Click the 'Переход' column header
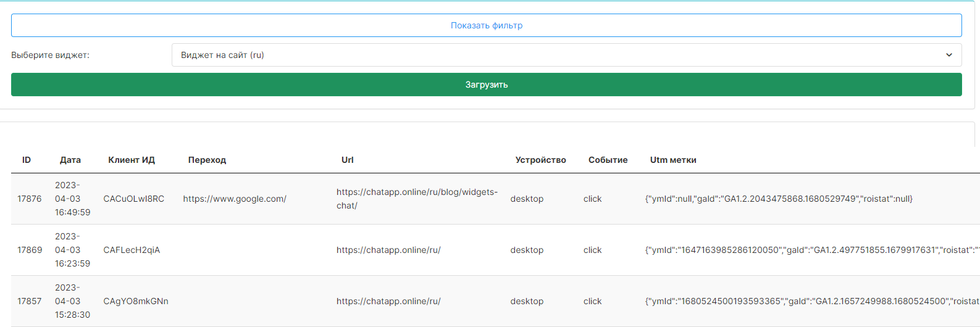This screenshot has height=327, width=980. [x=207, y=160]
